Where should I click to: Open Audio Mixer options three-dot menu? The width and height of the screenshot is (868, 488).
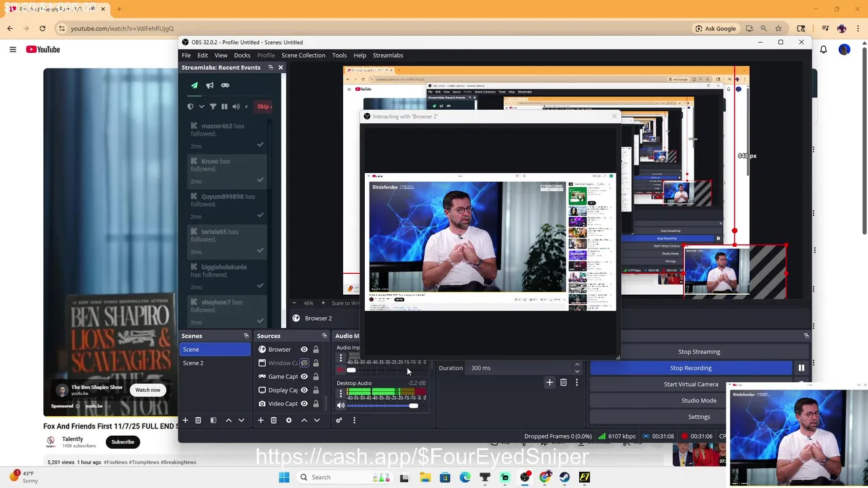pos(354,420)
